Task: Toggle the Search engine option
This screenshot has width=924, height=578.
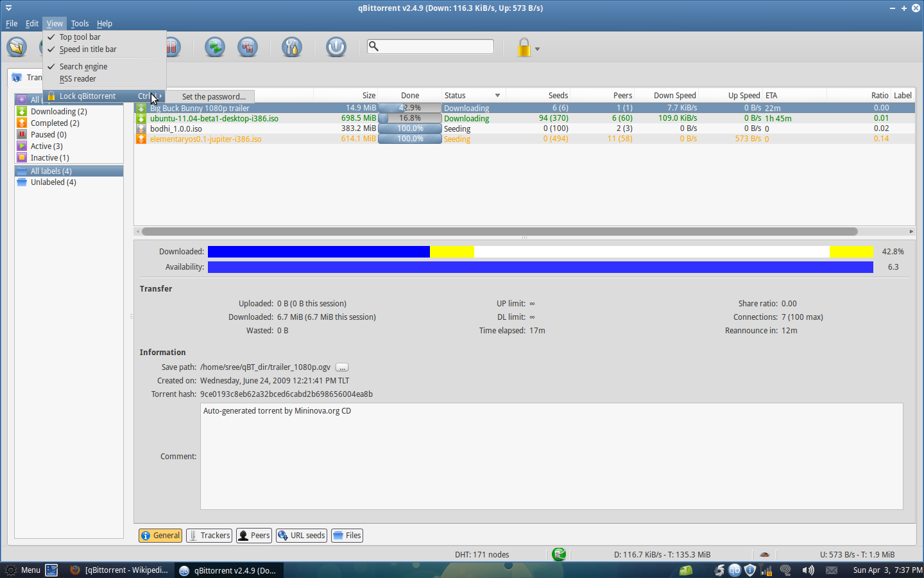Action: pos(105,67)
